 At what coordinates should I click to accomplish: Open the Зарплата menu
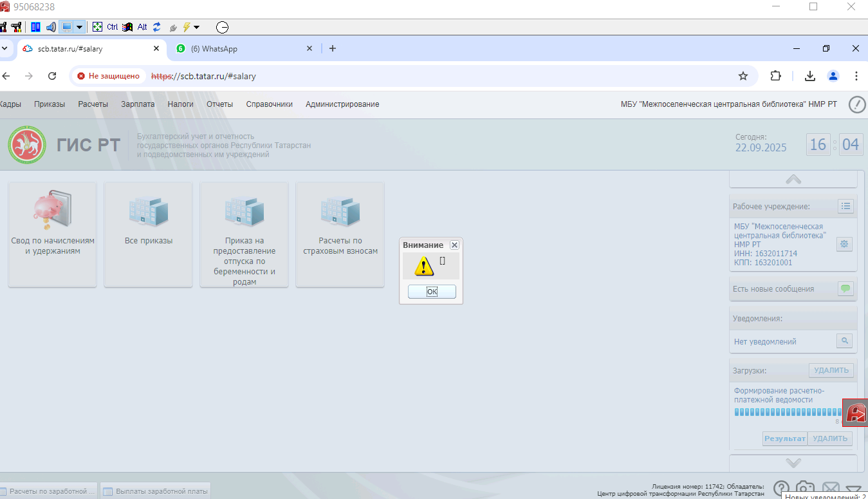pos(138,104)
